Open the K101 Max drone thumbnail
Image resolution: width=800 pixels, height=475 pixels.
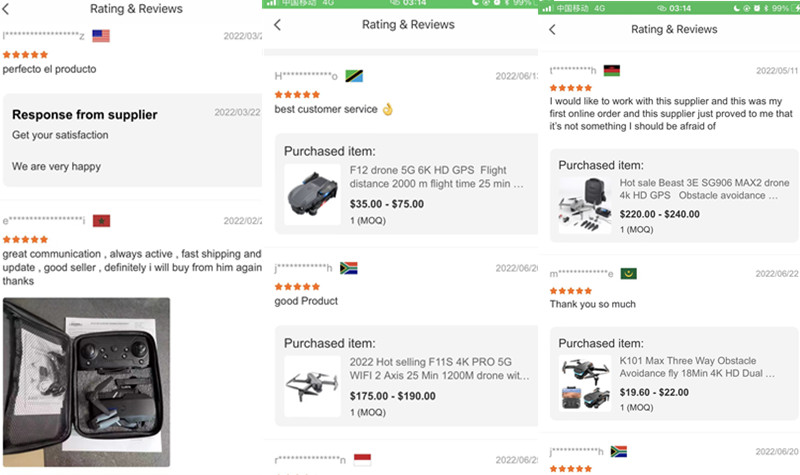pos(585,384)
